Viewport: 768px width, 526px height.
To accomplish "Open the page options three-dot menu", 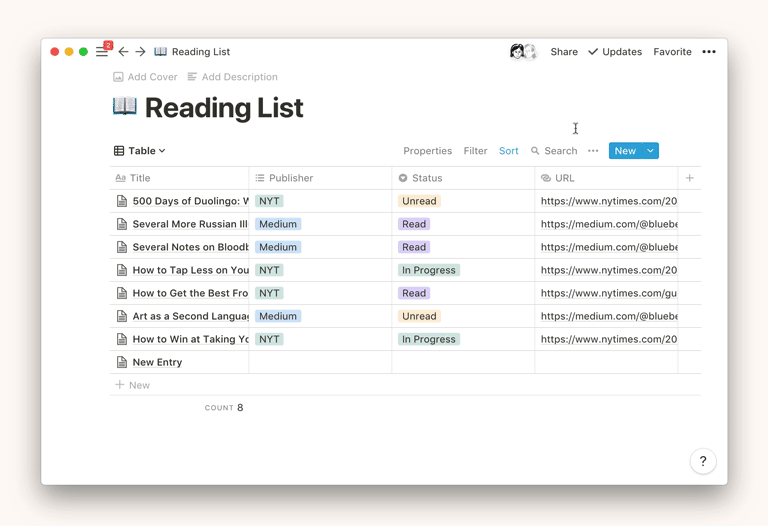I will pos(709,52).
